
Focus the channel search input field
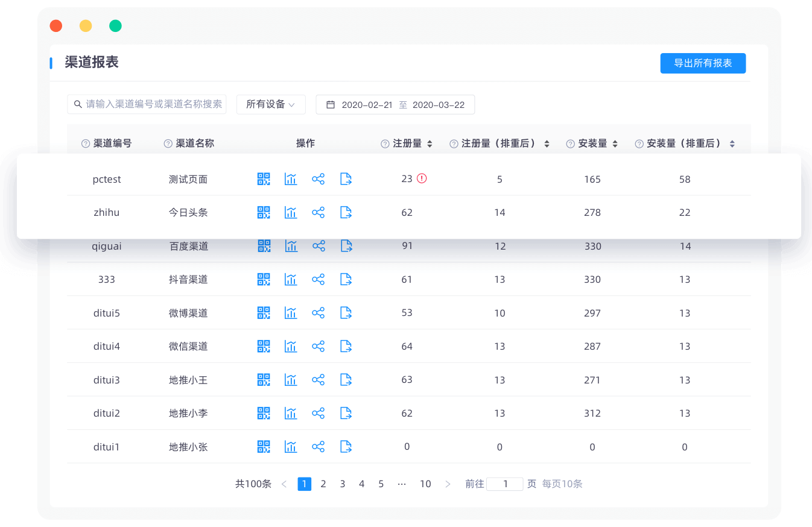point(147,104)
